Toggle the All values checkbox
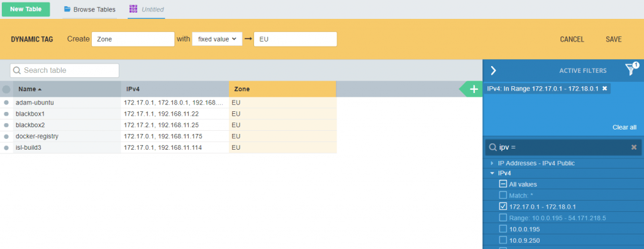This screenshot has height=249, width=644. [x=503, y=184]
